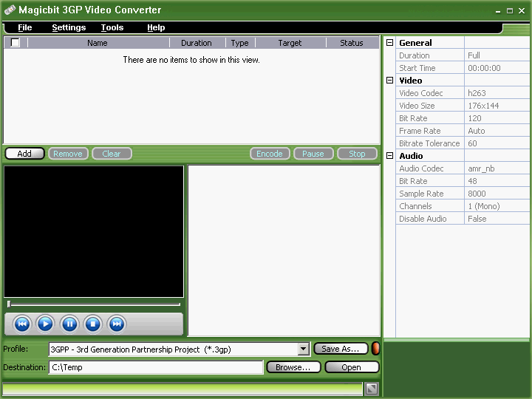Click the Save As... button
Viewport: 532px width, 399px height.
point(341,349)
